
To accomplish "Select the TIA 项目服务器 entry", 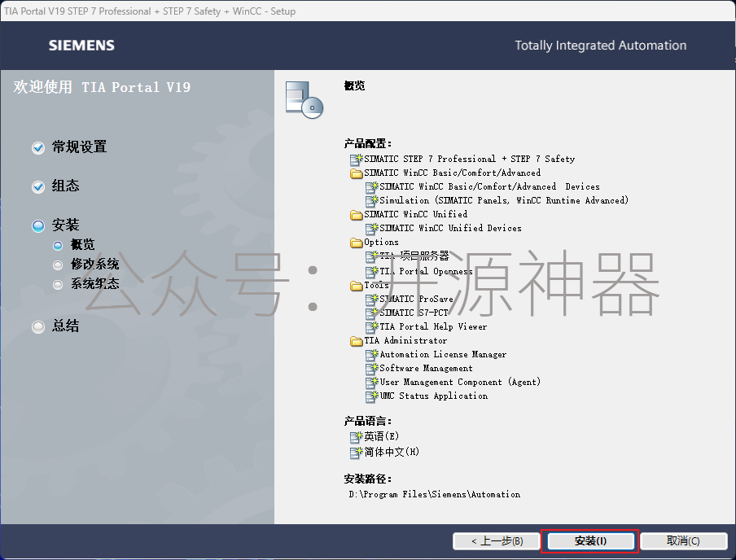I will coord(414,256).
